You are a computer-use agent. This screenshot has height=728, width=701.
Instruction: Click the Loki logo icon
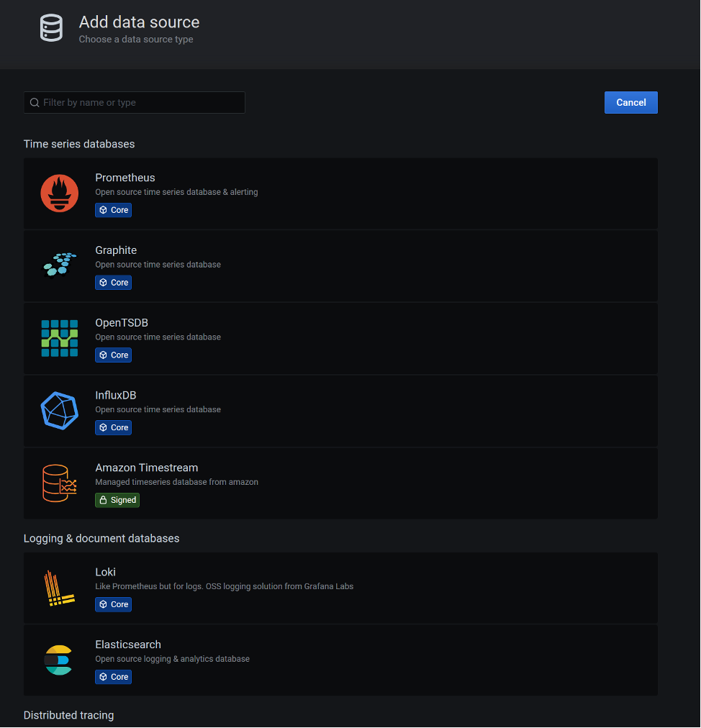pyautogui.click(x=59, y=588)
